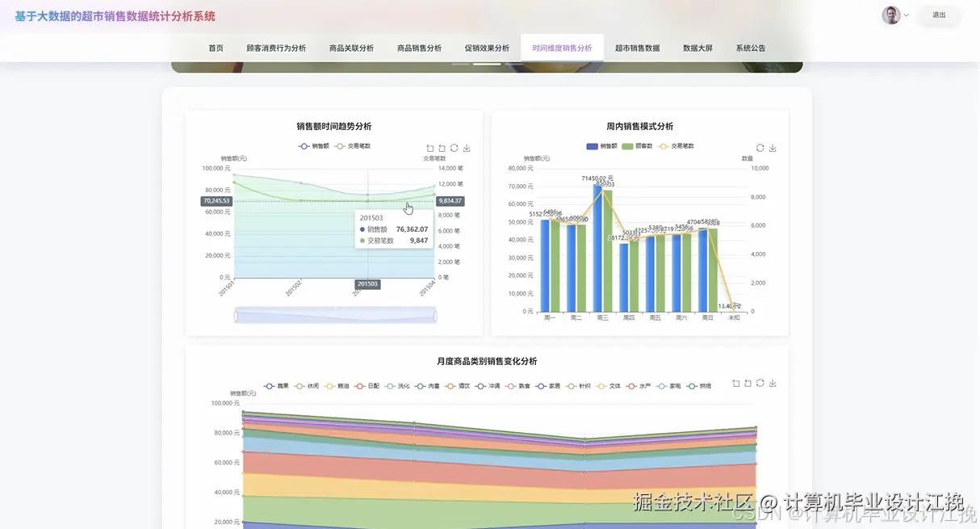Download 月度商品类别销售变化分析 chart as image
This screenshot has height=529, width=980.
point(773,383)
